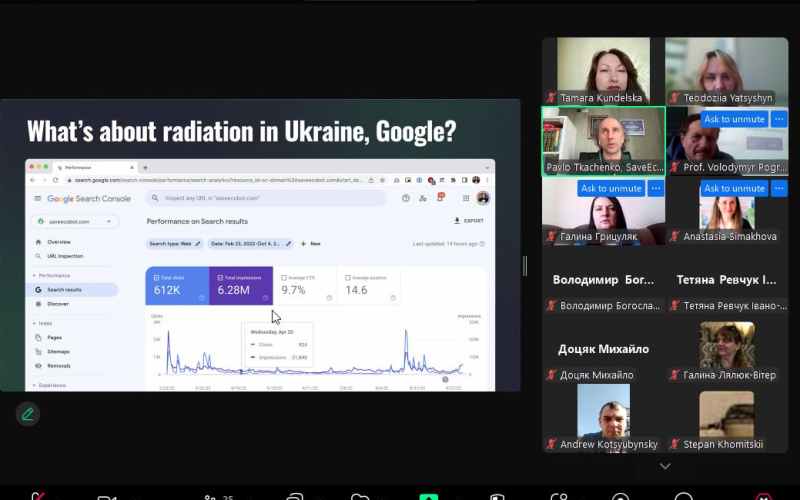Collapse Experience section in sidebar

34,385
